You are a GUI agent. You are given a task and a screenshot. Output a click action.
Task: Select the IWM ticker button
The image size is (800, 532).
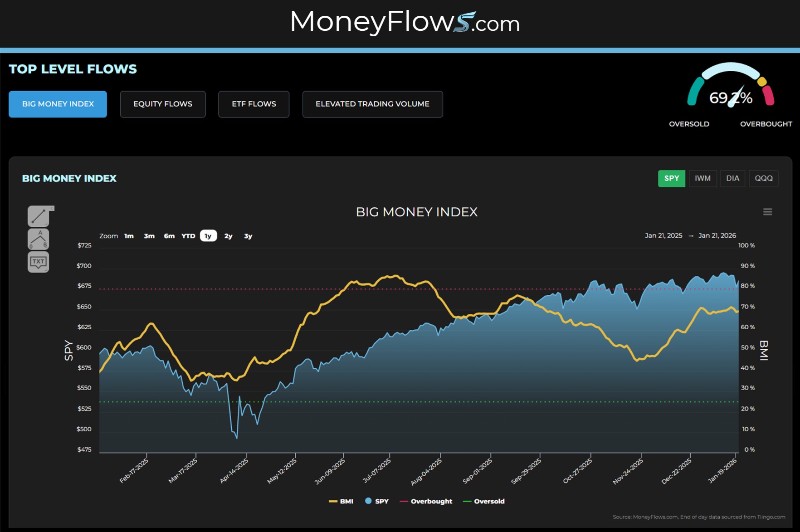click(702, 178)
